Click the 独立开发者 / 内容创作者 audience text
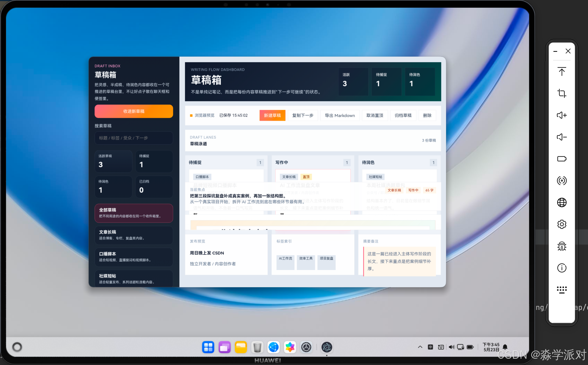588x365 pixels. 213,264
